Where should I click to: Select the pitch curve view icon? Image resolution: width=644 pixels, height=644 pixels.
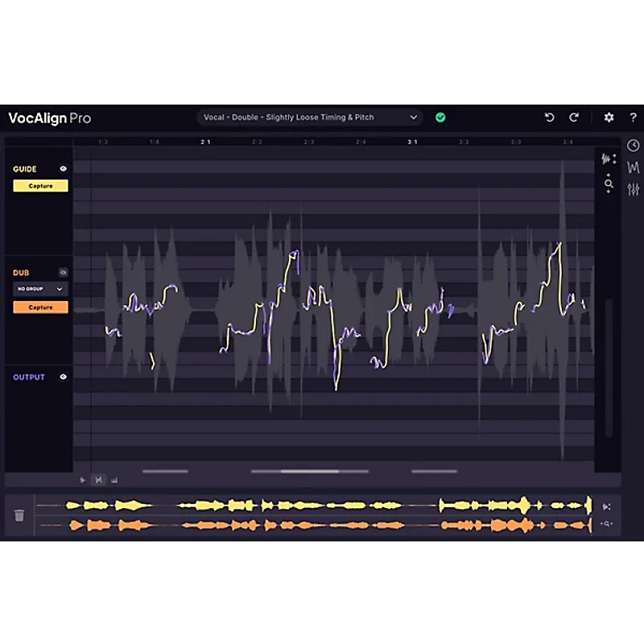pyautogui.click(x=634, y=168)
